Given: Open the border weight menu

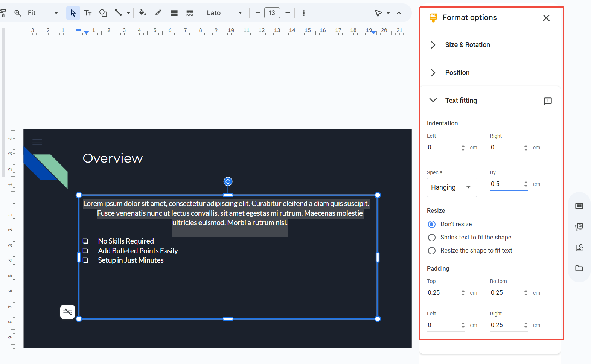Looking at the screenshot, I should point(174,13).
